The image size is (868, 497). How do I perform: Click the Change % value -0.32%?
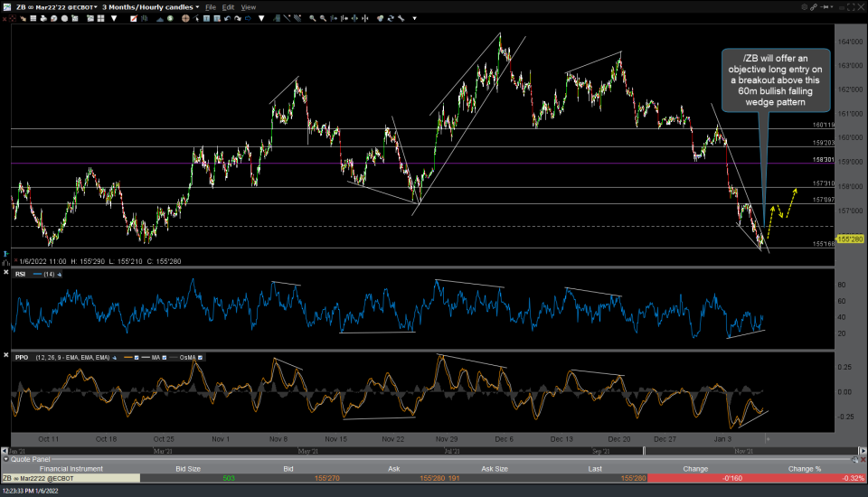click(x=853, y=478)
